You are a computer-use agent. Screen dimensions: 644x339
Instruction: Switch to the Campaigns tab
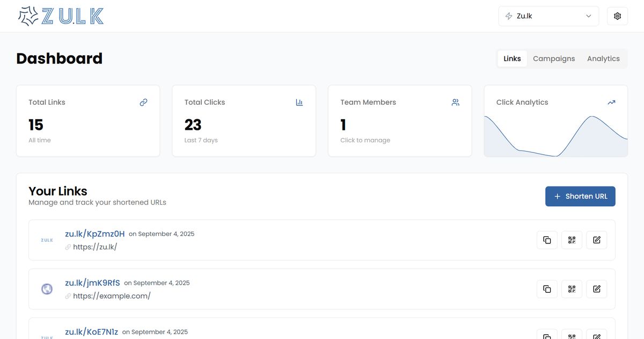coord(554,59)
